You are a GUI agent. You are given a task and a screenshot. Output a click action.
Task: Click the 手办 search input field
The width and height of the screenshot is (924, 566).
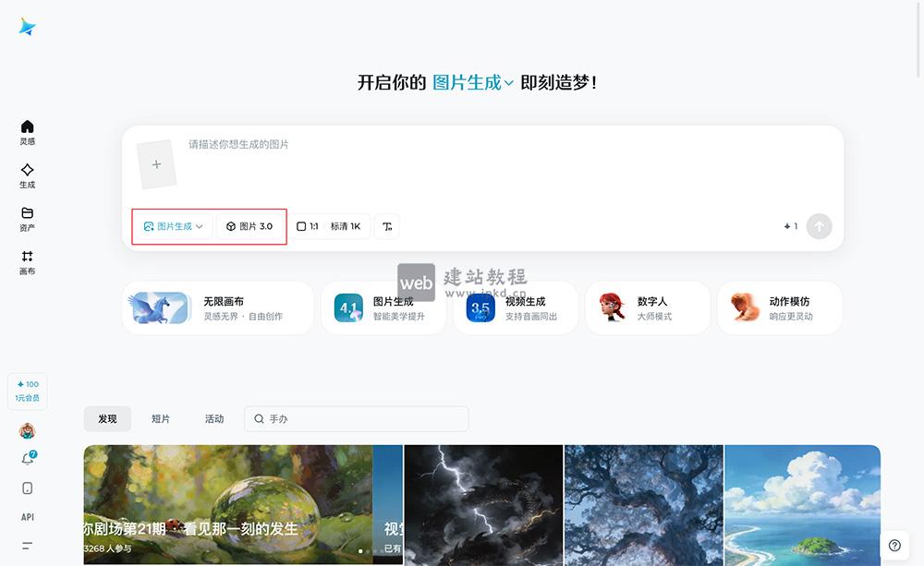tap(356, 418)
